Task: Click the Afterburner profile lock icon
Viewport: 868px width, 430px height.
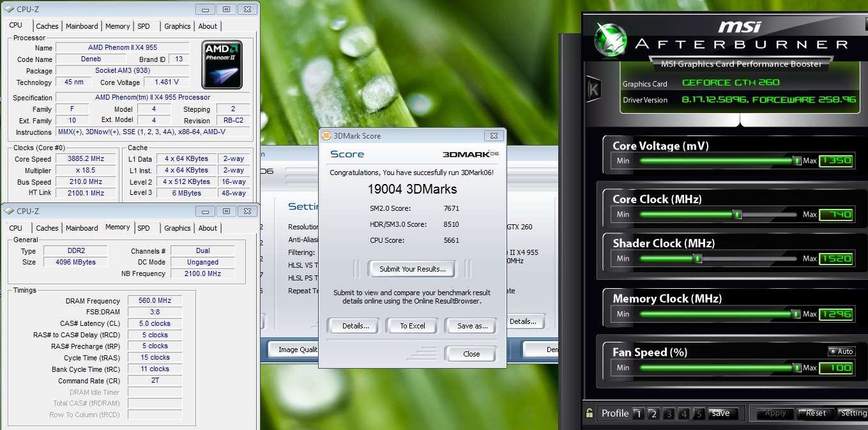Action: click(589, 413)
